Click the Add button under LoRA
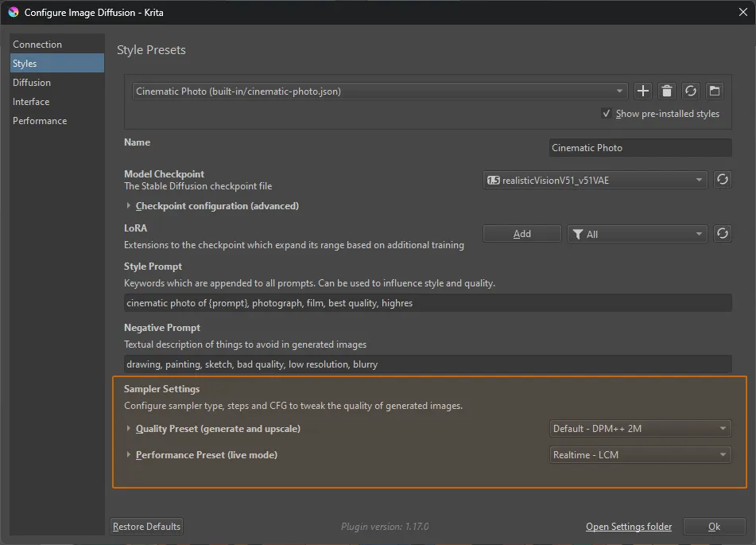 (521, 233)
